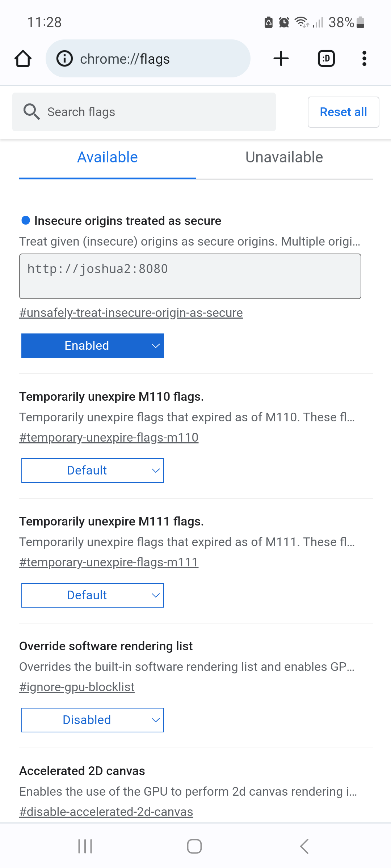Viewport: 391px width, 868px height.
Task: Open the site info icon in address bar
Action: (65, 59)
